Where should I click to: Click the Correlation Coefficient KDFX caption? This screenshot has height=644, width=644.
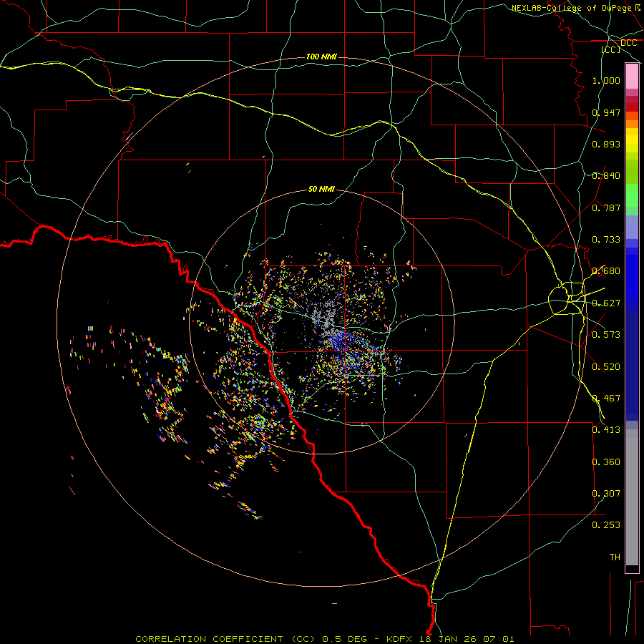[324, 639]
